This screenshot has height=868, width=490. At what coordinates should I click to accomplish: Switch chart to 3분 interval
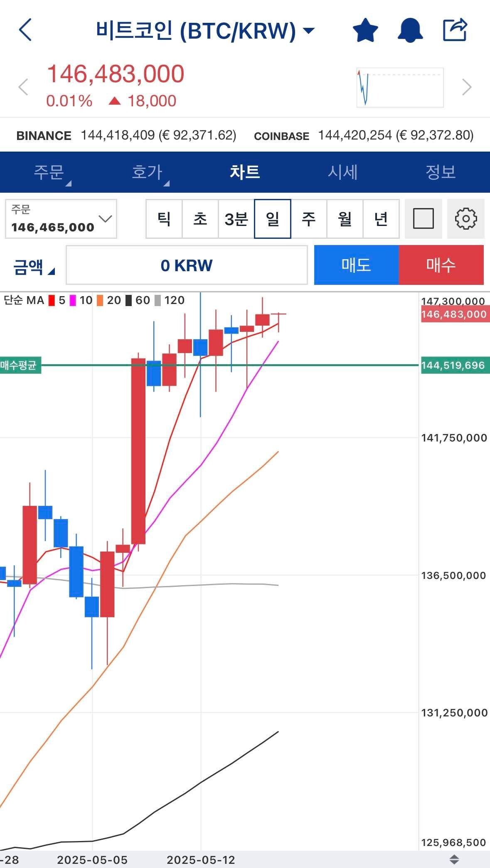point(236,219)
